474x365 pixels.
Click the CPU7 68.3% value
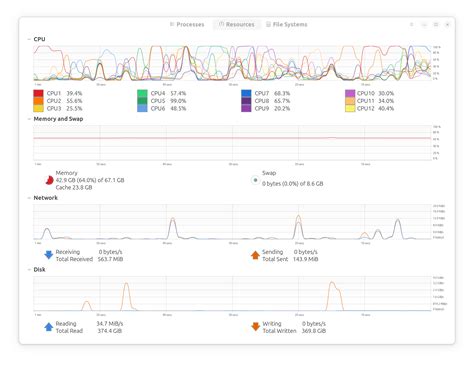coord(282,93)
